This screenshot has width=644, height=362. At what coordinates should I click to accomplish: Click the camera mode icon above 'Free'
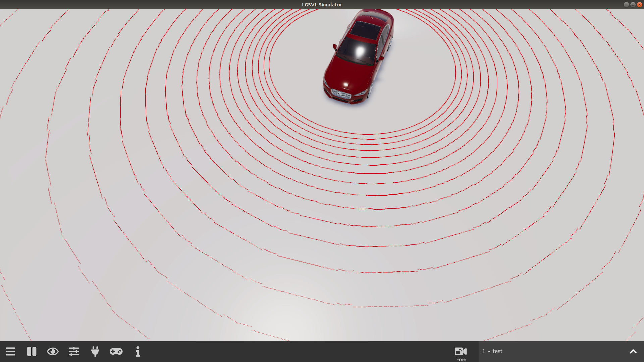[x=461, y=350]
